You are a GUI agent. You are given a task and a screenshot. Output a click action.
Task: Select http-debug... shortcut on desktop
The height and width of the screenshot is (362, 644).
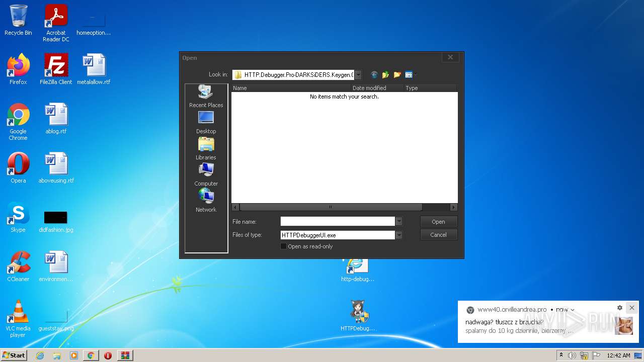click(x=358, y=270)
